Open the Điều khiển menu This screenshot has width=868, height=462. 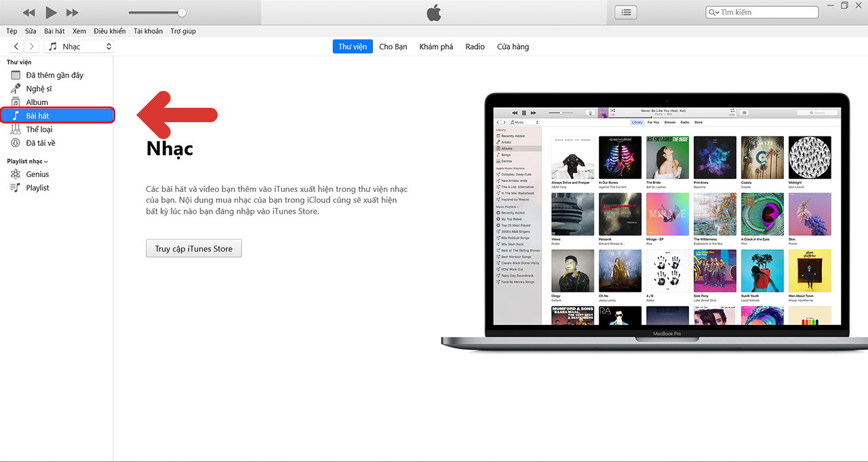tap(110, 31)
